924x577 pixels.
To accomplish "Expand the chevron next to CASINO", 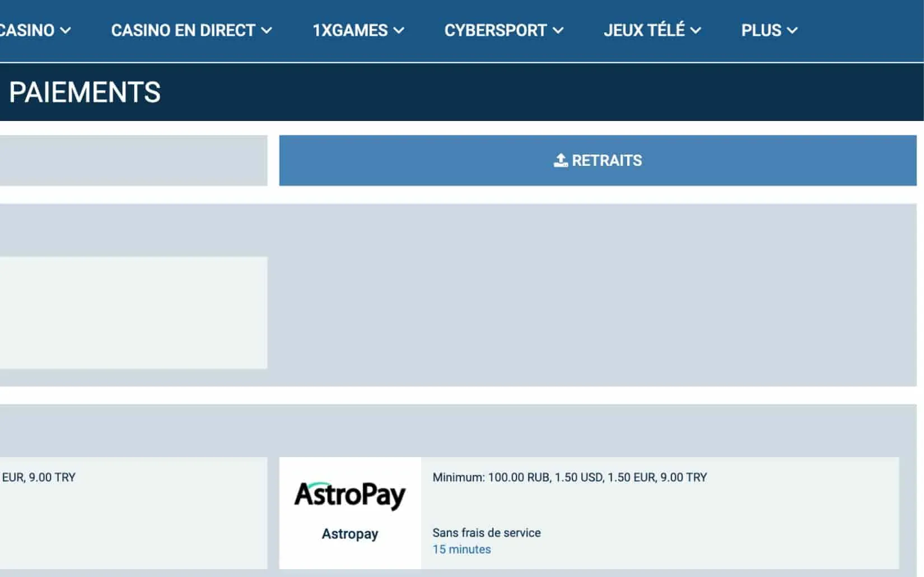I will coord(66,31).
